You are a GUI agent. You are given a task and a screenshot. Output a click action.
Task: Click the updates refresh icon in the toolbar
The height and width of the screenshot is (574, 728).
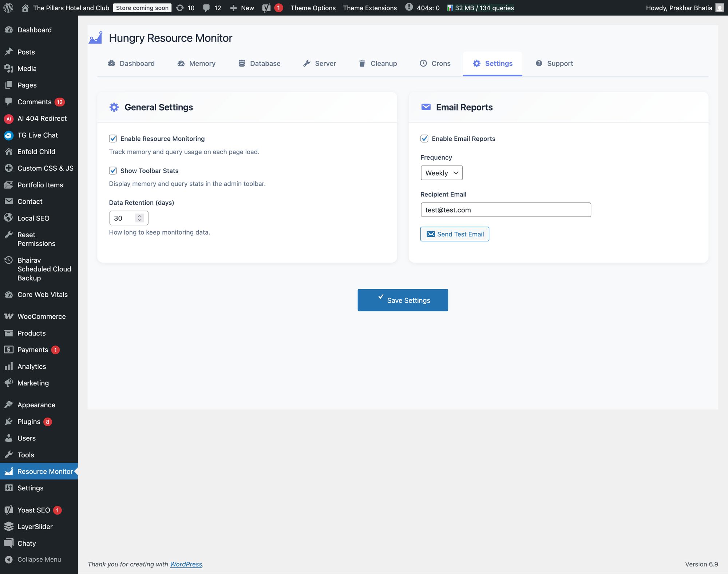pos(180,8)
